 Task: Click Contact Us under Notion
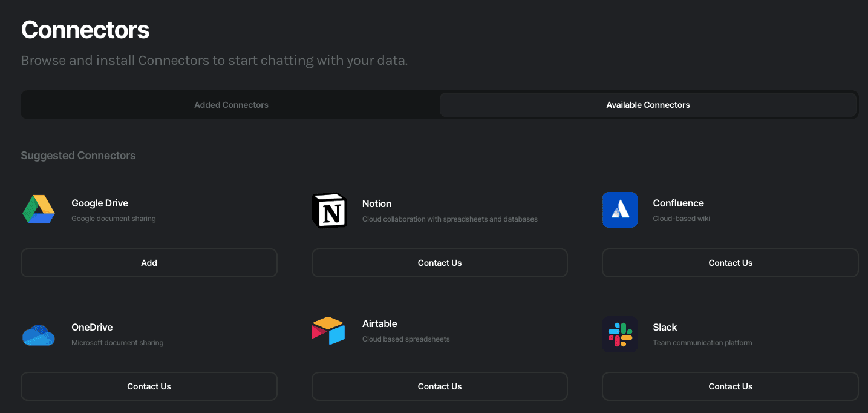coord(439,263)
